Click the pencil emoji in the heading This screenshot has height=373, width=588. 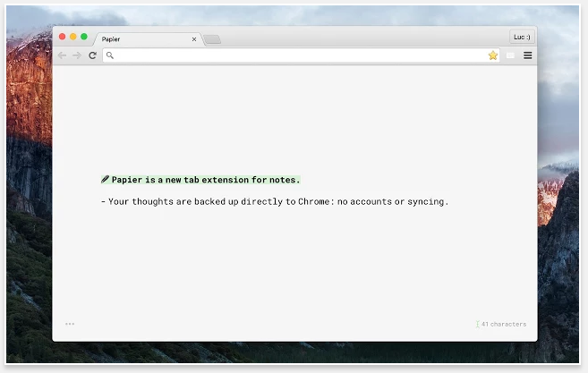pos(105,180)
